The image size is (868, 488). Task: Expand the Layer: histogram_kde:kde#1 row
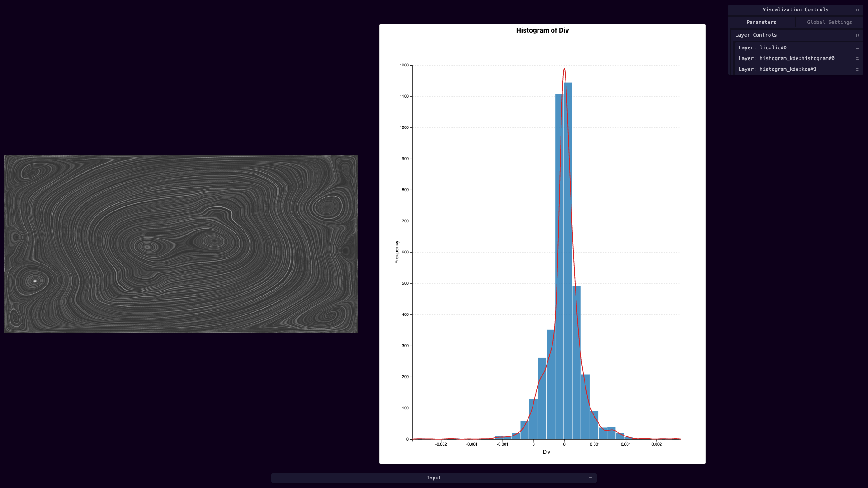(798, 70)
